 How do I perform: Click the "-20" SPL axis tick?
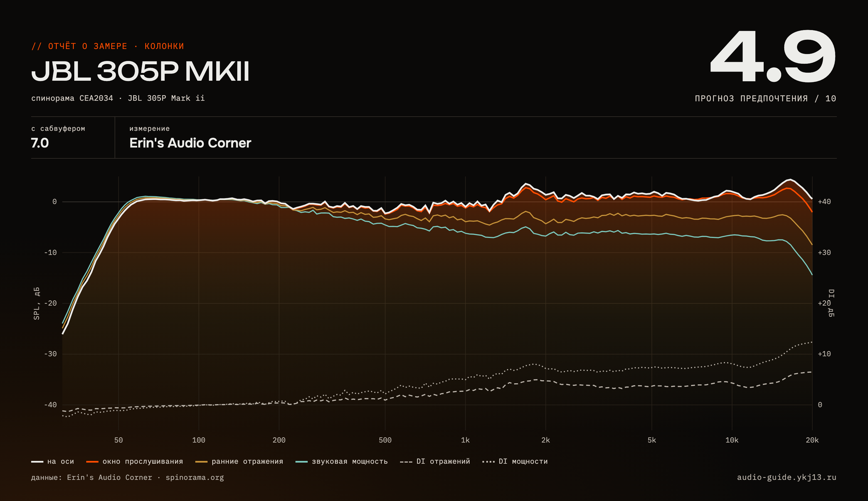coord(50,303)
